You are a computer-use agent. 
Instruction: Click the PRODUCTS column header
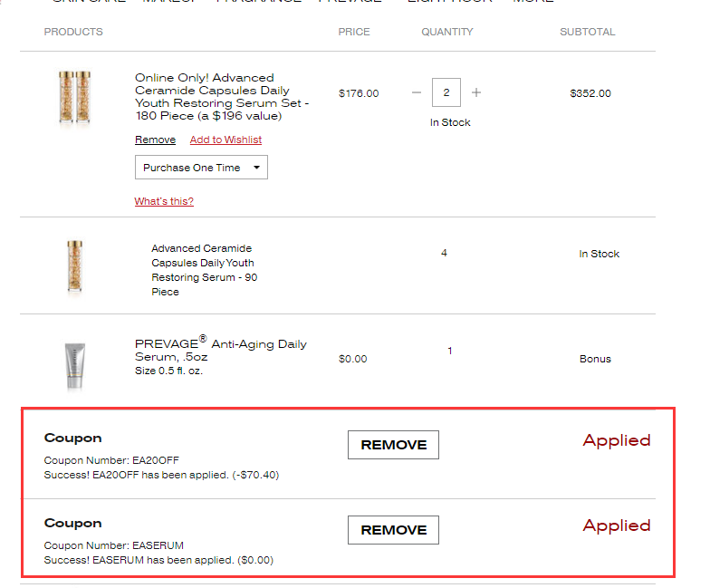pos(73,32)
